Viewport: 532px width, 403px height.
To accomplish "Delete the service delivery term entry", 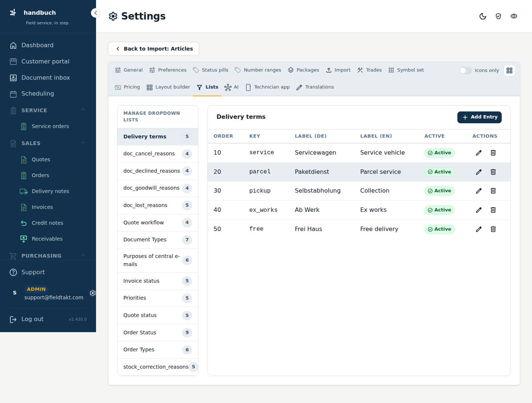I will pyautogui.click(x=493, y=153).
